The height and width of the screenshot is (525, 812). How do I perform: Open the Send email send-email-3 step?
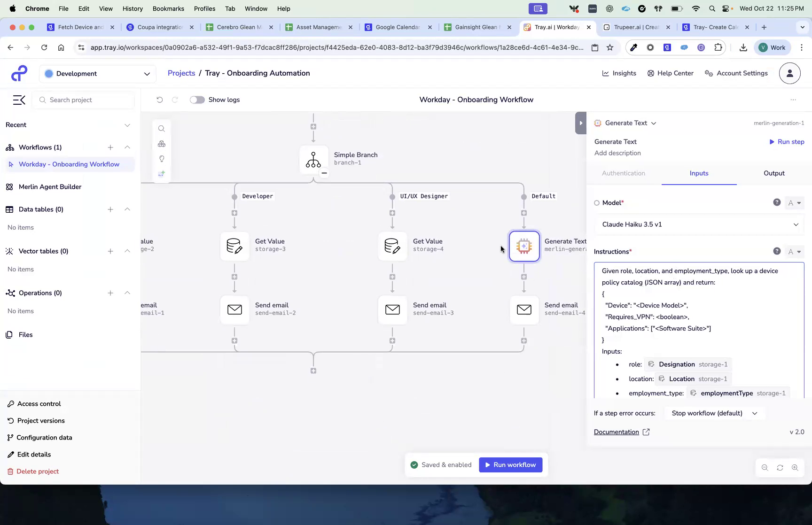[x=392, y=310]
